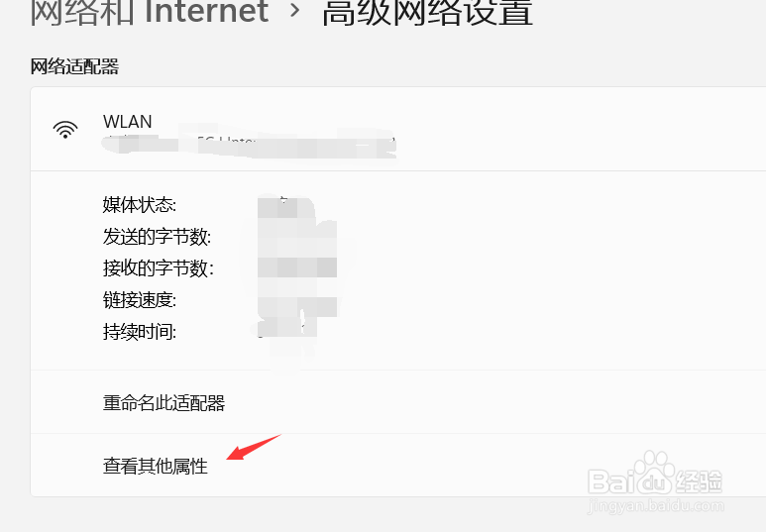Click the breadcrumb chevron after 网络和 Internet
Viewport: 766px width, 532px height.
(x=295, y=10)
